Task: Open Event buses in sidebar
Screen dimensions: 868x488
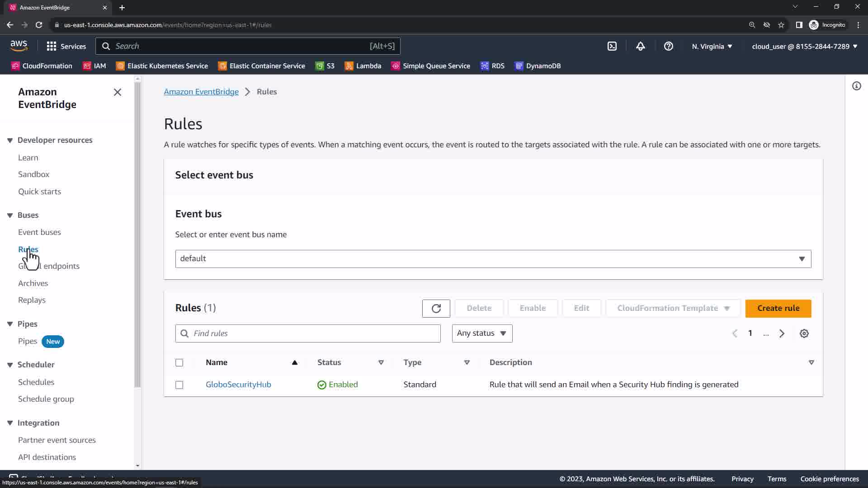Action: [x=39, y=232]
